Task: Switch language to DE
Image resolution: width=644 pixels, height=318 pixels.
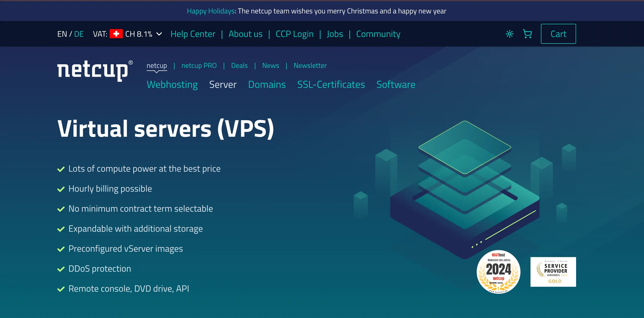Action: (x=79, y=34)
